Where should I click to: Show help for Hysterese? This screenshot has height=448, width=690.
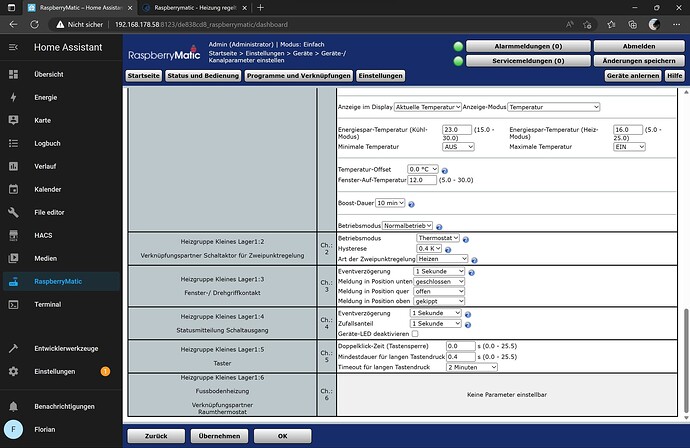(x=448, y=250)
